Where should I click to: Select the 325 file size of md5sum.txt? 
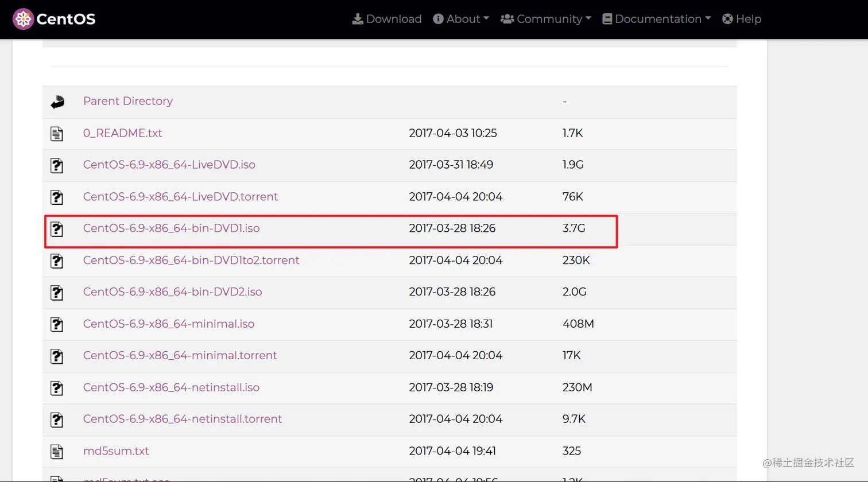coord(572,451)
